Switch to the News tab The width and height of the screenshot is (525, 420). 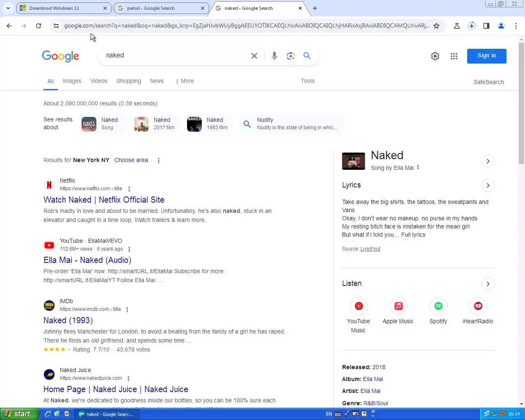(x=157, y=81)
